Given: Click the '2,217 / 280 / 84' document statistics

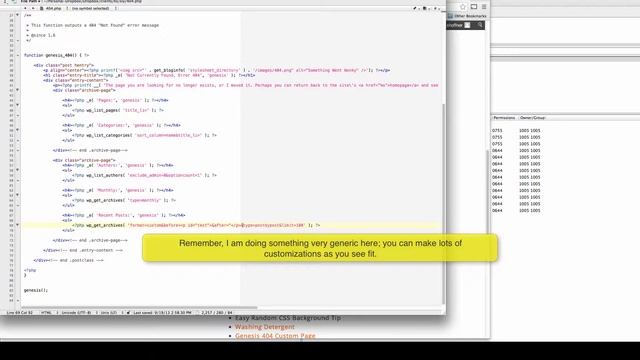Looking at the screenshot, I should click(x=217, y=313).
